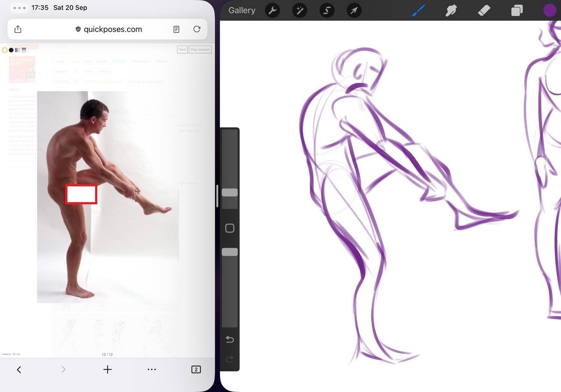Toggle horizontal mirror flip of pose image
This screenshot has width=561, height=392.
click(x=18, y=50)
